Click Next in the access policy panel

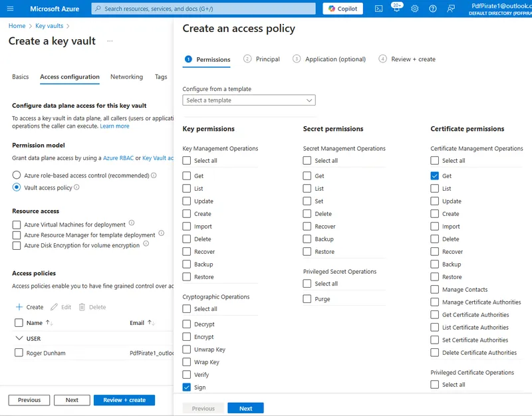(x=245, y=409)
